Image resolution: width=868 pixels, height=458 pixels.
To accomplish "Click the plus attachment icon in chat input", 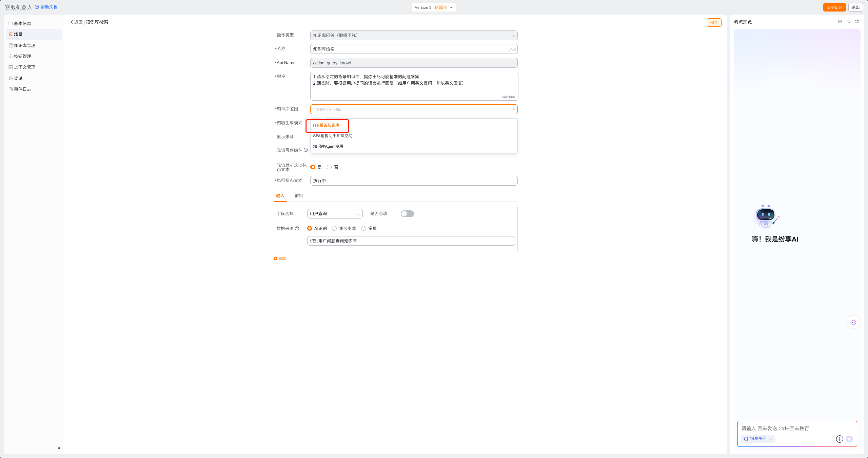I will 840,439.
